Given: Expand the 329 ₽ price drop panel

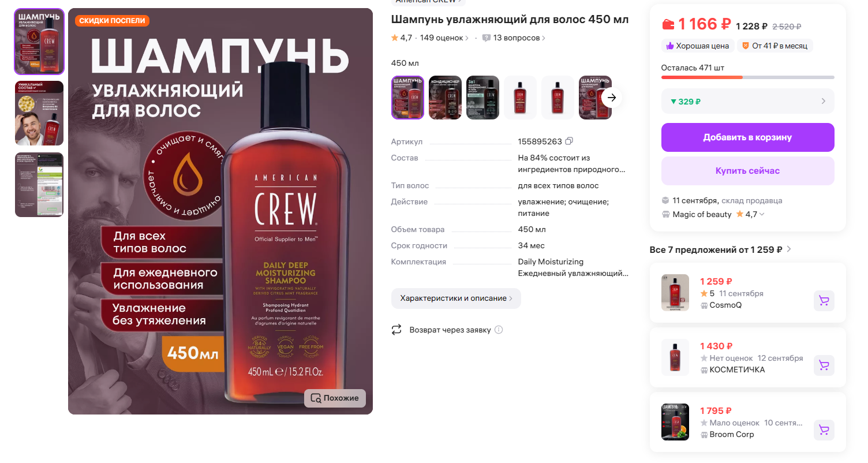Looking at the screenshot, I should pyautogui.click(x=747, y=101).
